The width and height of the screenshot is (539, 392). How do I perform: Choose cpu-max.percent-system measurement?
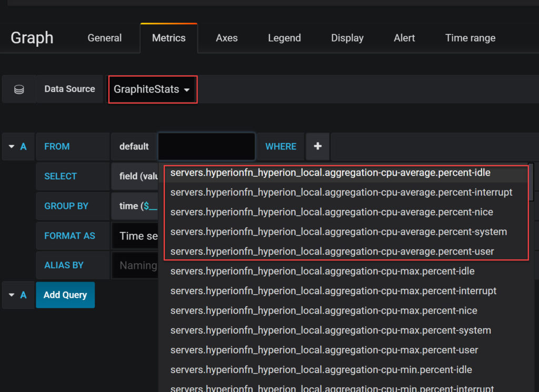coord(346,330)
